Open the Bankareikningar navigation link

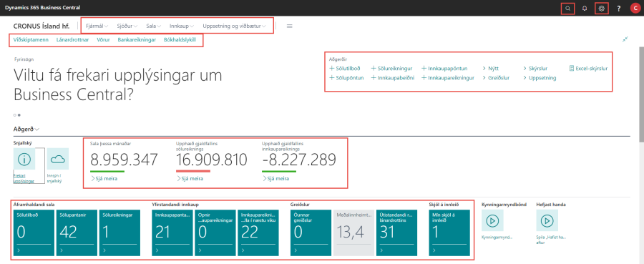click(x=137, y=40)
